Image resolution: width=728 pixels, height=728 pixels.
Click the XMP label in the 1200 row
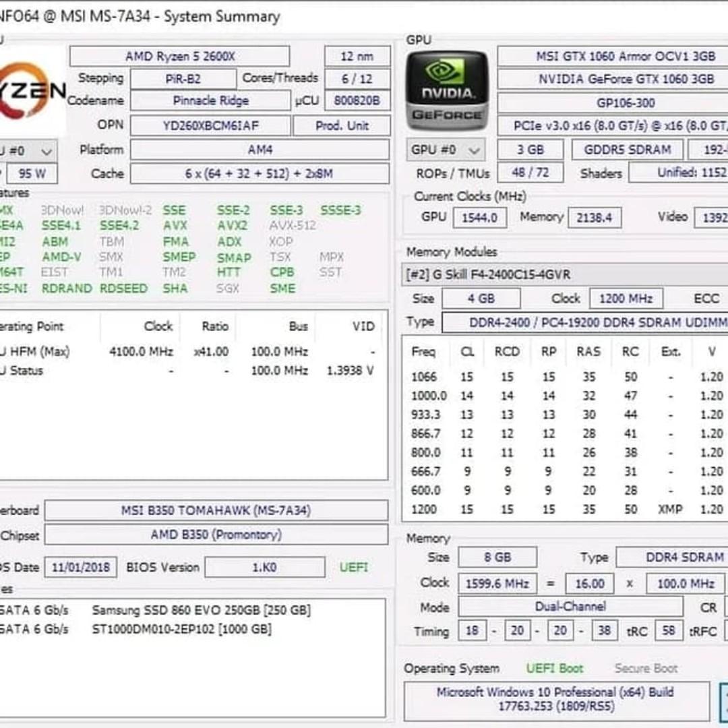coord(671,510)
